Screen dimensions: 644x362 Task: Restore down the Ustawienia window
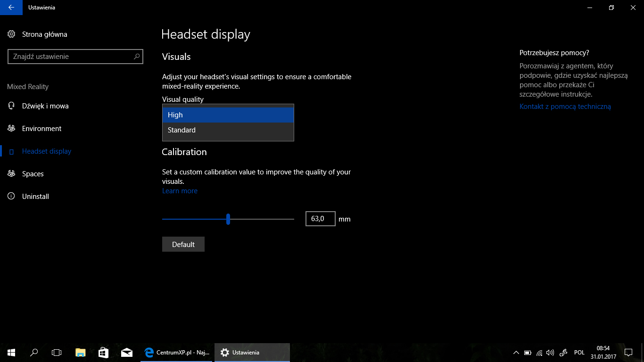tap(611, 8)
